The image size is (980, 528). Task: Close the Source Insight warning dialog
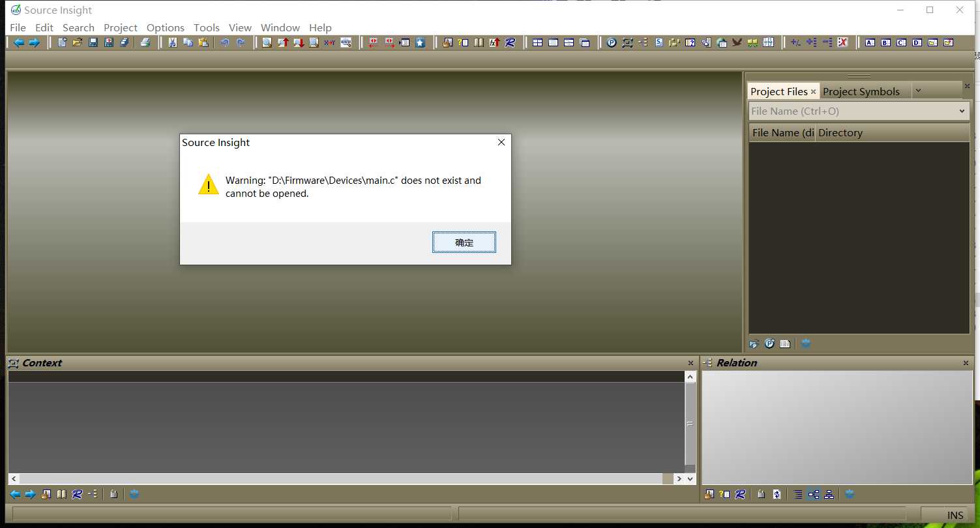pyautogui.click(x=501, y=142)
